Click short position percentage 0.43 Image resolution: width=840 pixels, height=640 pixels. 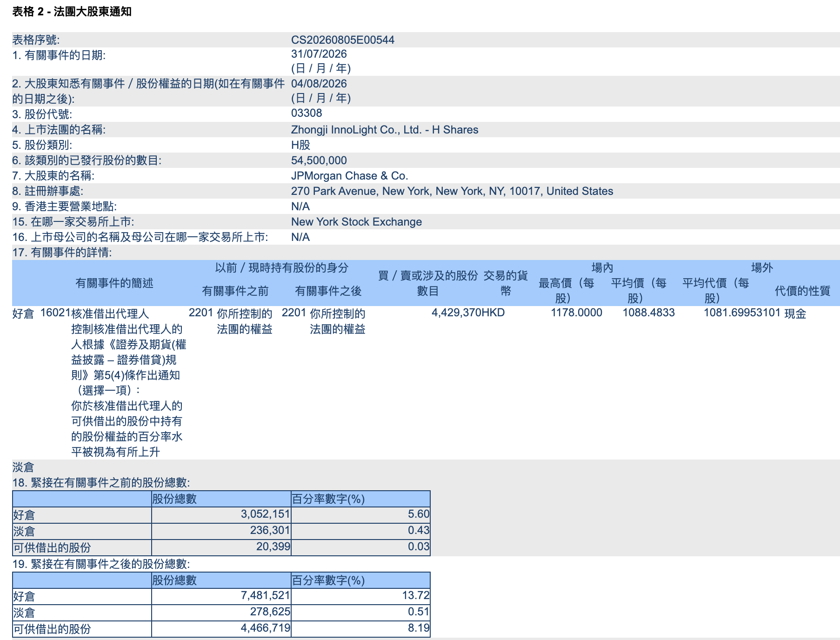(419, 530)
